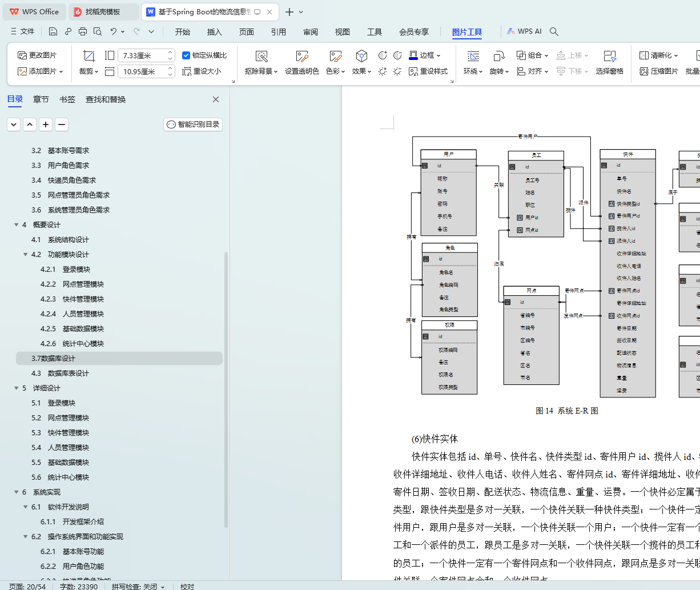This screenshot has width=700, height=590.
Task: Click the 设置透明色 icon
Action: [x=302, y=56]
